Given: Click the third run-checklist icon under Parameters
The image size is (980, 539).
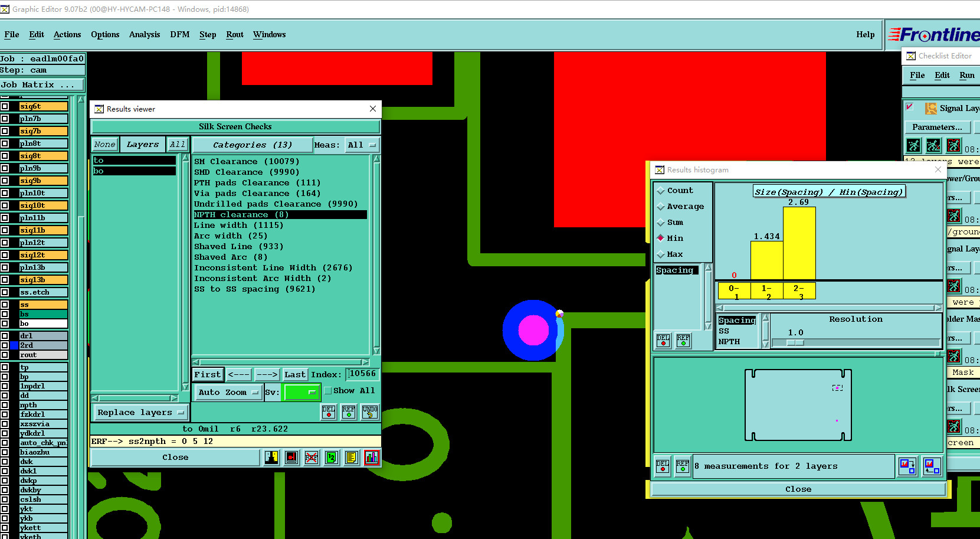Looking at the screenshot, I should (x=953, y=145).
